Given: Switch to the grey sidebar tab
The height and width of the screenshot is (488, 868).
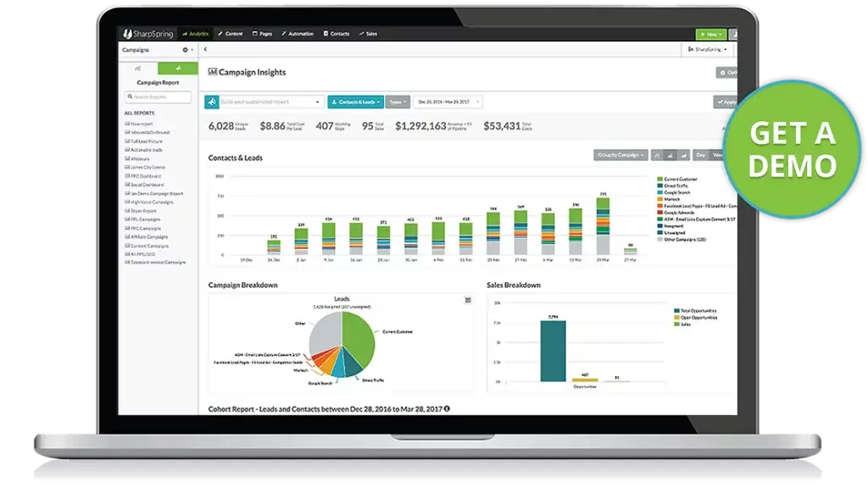Looking at the screenshot, I should (138, 69).
